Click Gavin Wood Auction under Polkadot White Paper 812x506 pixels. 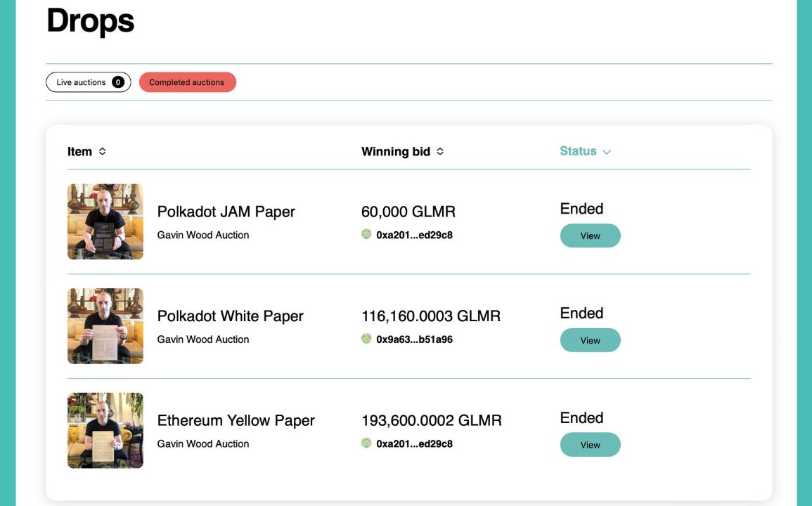[x=203, y=339]
